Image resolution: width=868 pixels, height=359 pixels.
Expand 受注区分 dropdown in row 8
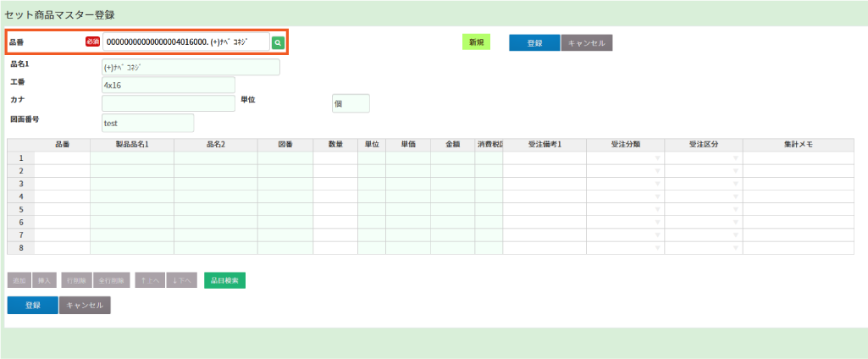[735, 248]
